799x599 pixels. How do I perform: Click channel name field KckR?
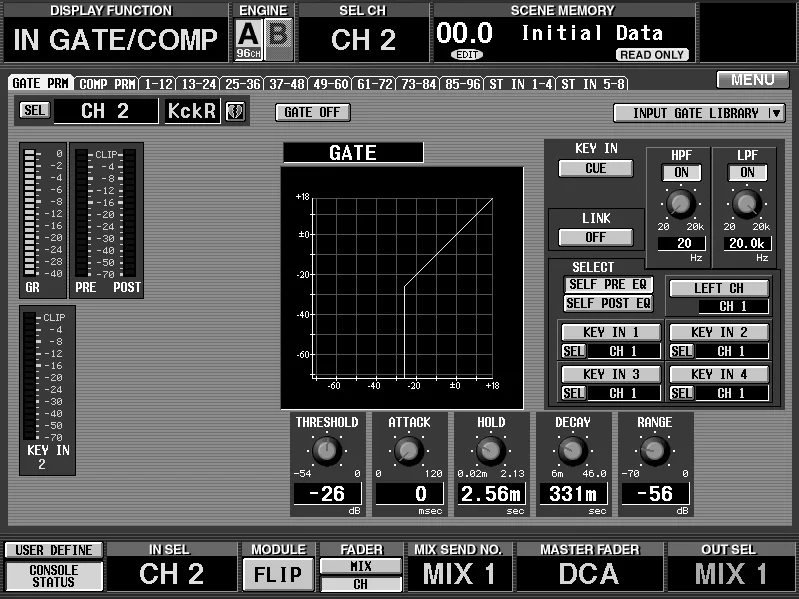click(192, 111)
